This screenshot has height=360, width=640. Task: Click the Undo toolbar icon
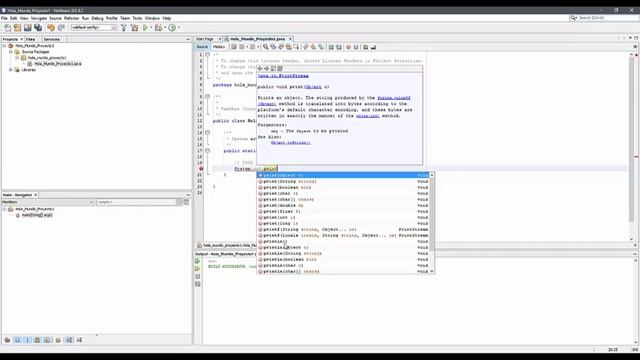(51, 28)
